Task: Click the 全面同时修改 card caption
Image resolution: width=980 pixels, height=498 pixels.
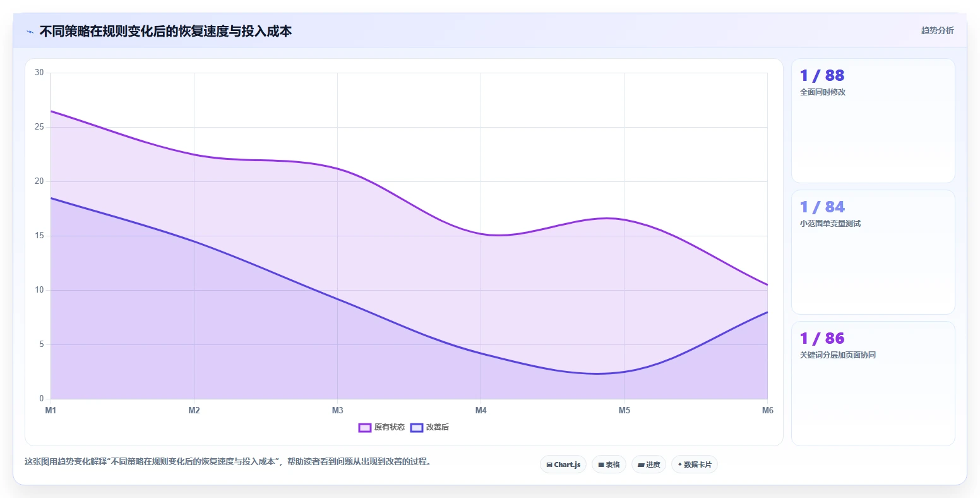Action: [x=822, y=92]
